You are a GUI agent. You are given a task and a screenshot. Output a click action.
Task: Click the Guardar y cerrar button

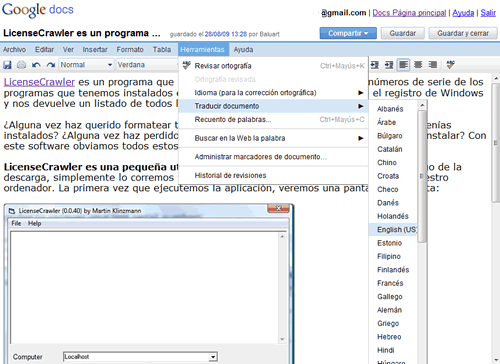463,33
